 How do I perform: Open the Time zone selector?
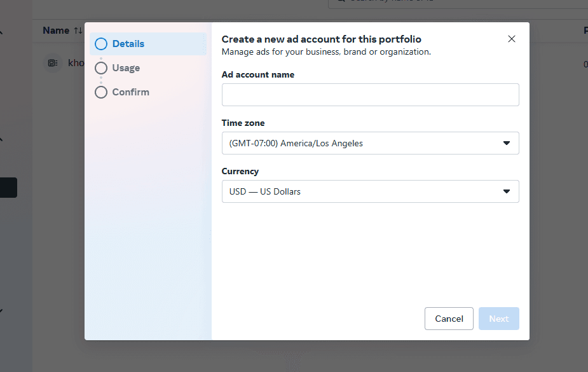tap(370, 143)
